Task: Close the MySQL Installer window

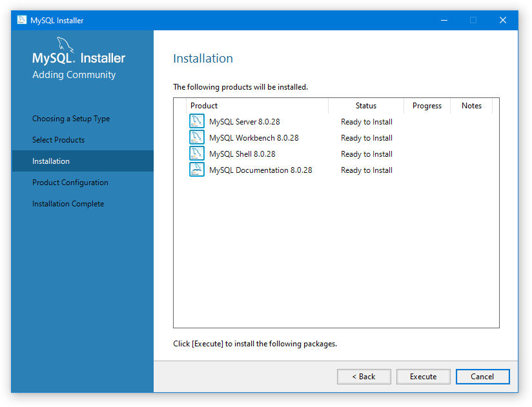Action: [503, 20]
